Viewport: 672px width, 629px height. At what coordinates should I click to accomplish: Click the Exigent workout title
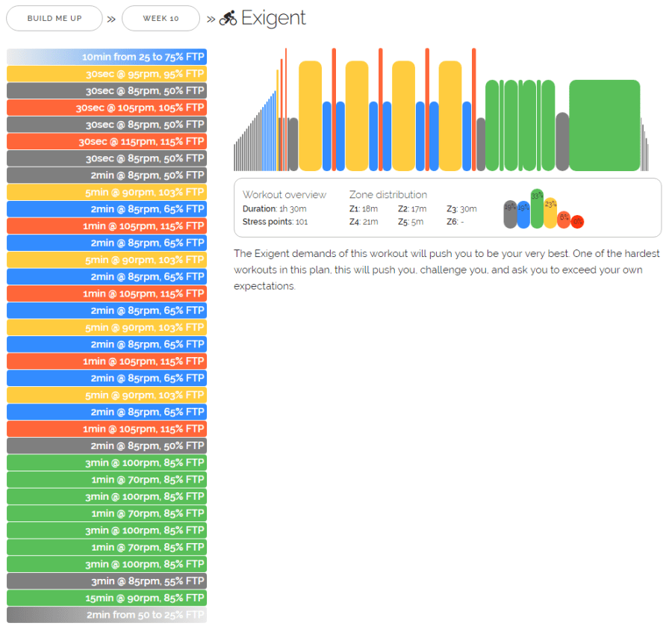(273, 19)
